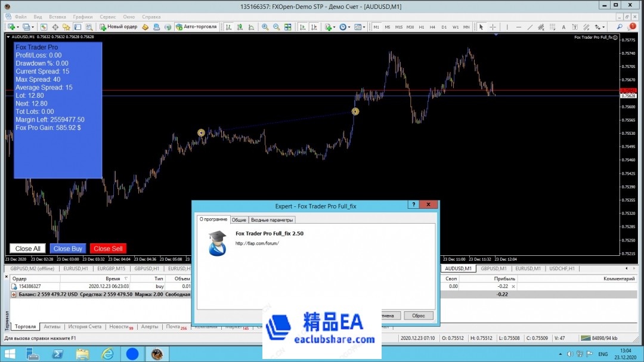Viewport: 644px width, 362px height.
Task: Switch to Входные параметры tab
Action: coord(271,220)
